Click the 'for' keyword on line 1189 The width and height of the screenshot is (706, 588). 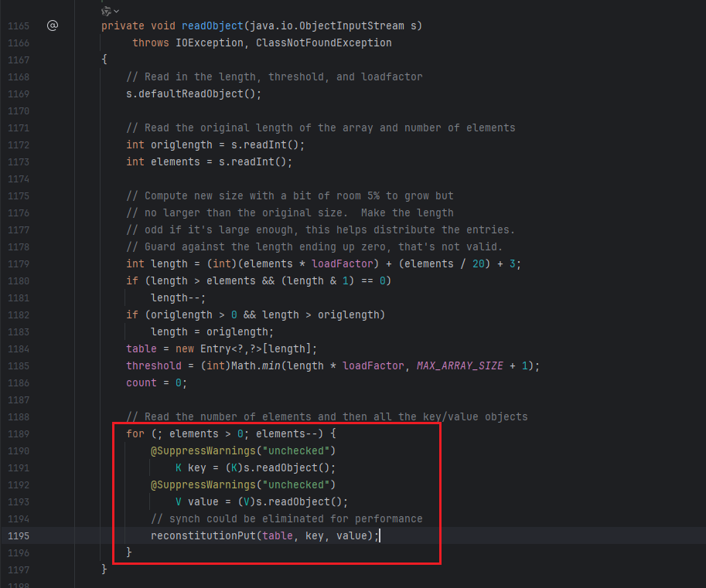[135, 433]
